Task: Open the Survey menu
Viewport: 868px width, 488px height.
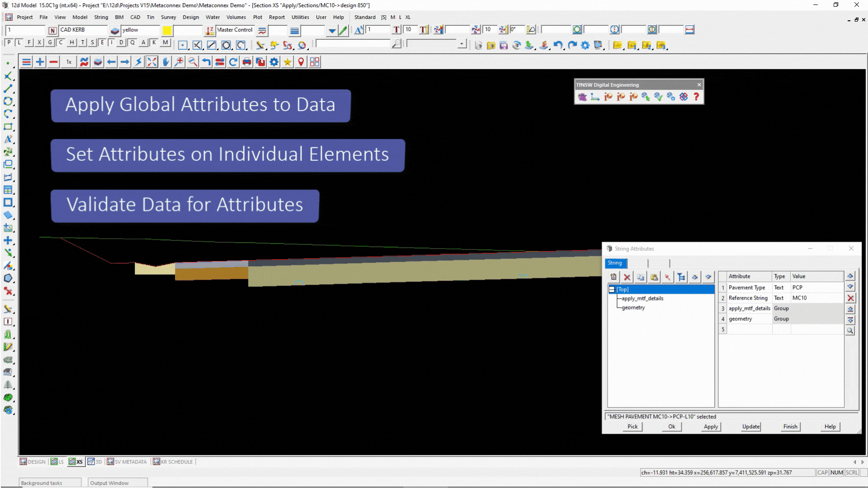Action: coord(168,17)
